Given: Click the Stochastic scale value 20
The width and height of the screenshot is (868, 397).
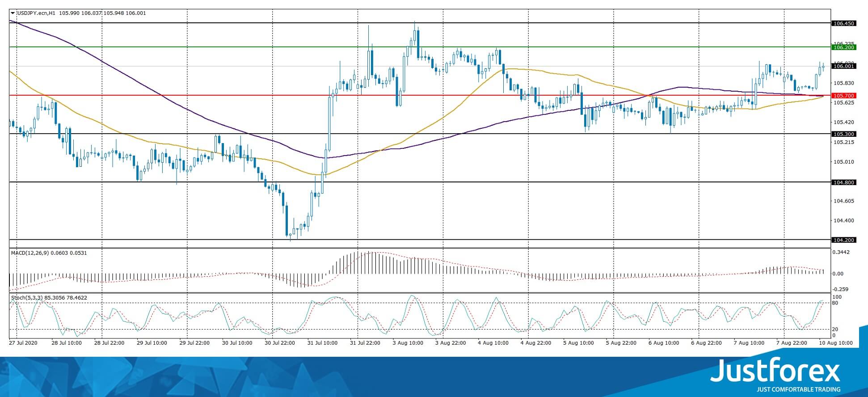Looking at the screenshot, I should point(836,329).
